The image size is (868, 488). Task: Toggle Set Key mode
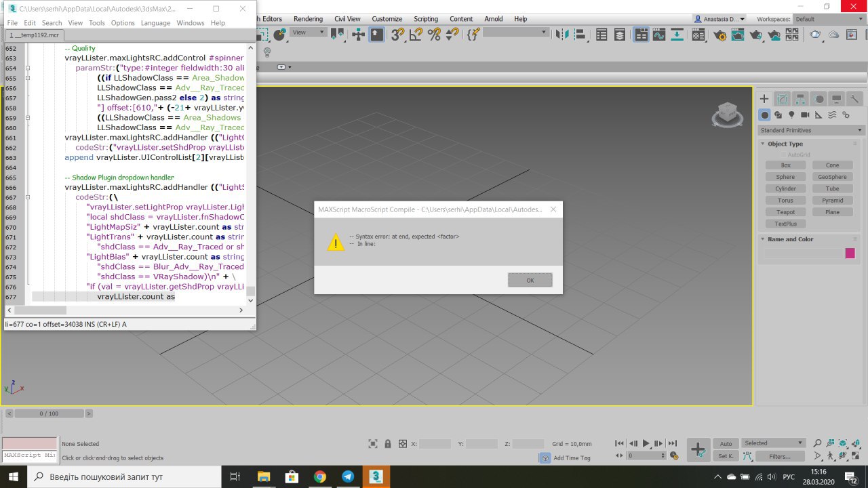(x=726, y=456)
